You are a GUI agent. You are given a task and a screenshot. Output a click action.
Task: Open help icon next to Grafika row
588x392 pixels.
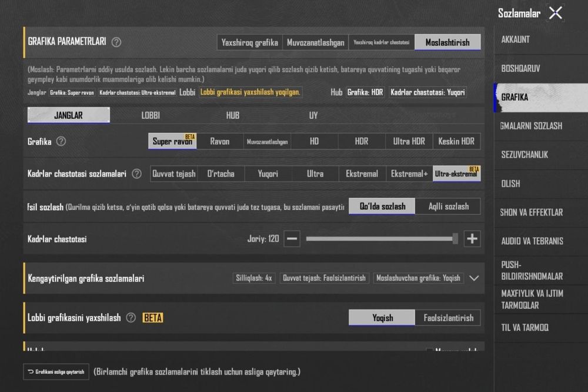pos(61,141)
